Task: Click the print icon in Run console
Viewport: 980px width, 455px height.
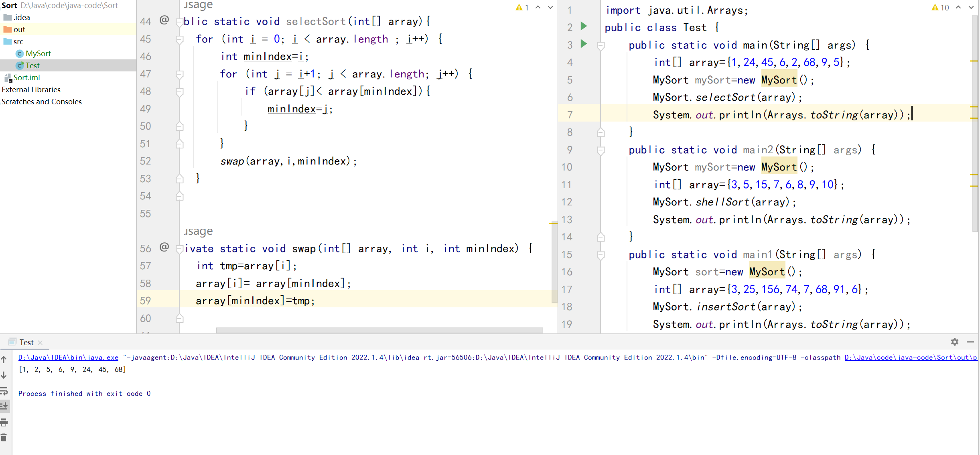Action: click(4, 422)
